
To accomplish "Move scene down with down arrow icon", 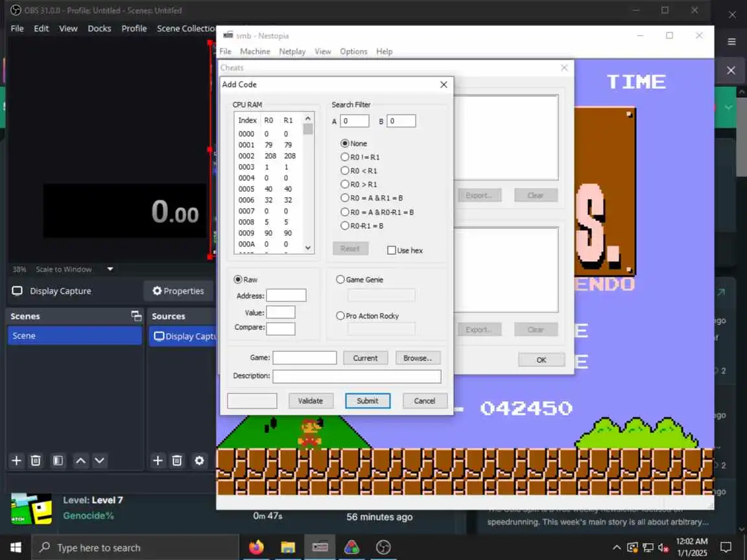I will tap(99, 460).
